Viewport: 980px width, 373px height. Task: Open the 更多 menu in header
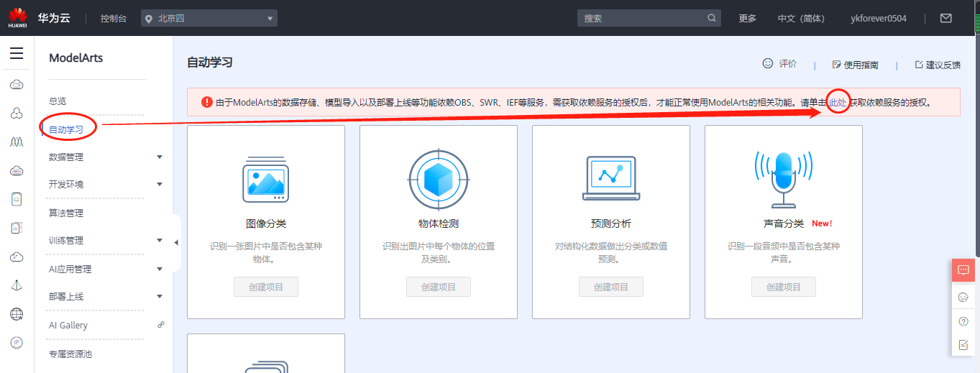pyautogui.click(x=748, y=19)
